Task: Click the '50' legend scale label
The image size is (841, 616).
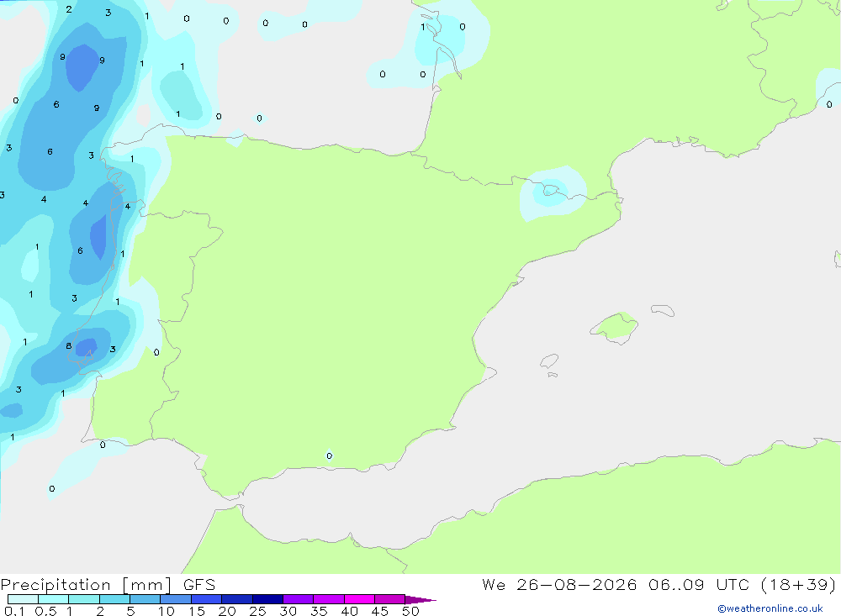Action: pyautogui.click(x=410, y=611)
